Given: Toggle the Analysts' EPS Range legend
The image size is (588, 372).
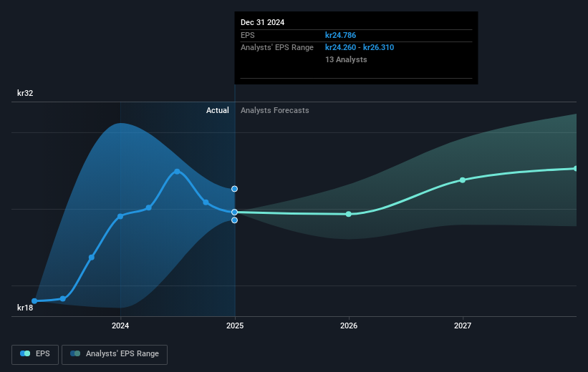Looking at the screenshot, I should point(115,354).
